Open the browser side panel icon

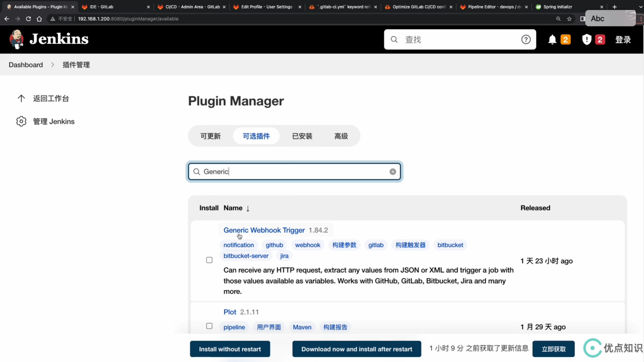pos(582,19)
